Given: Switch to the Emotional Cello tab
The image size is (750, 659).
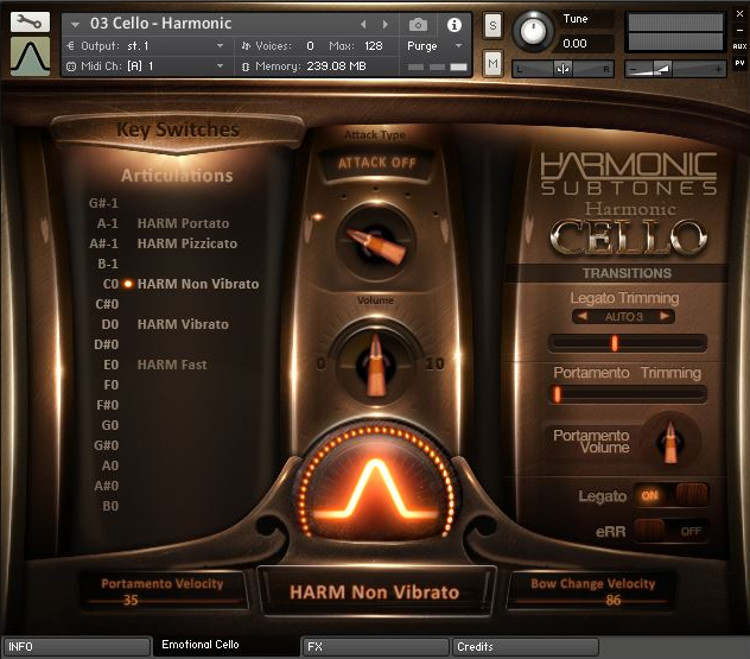Looking at the screenshot, I should pos(225,645).
